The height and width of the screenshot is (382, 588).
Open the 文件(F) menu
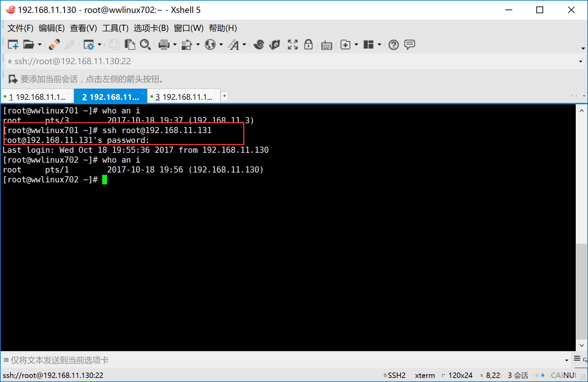[x=20, y=28]
